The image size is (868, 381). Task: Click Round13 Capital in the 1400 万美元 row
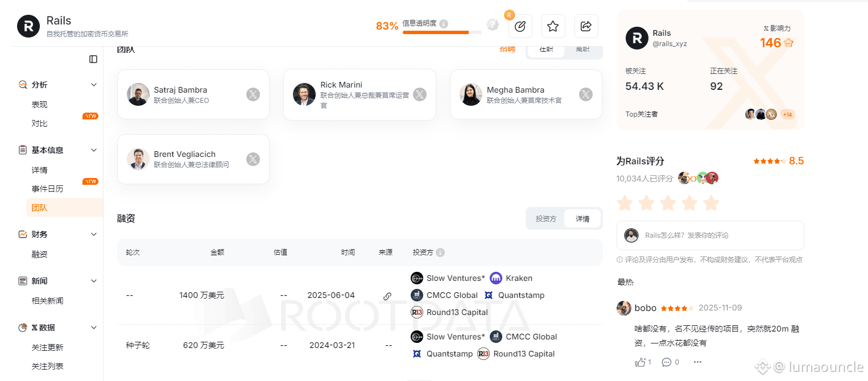tap(457, 312)
